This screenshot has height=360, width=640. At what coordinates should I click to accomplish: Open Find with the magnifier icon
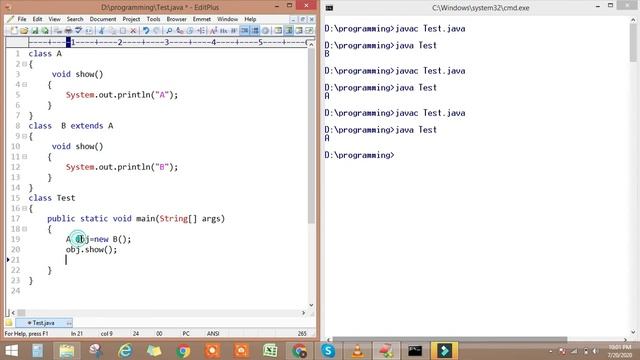(x=169, y=31)
